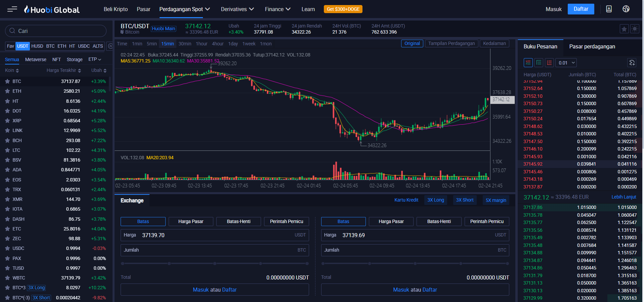Viewport: 644px width, 302px height.
Task: Sort coin list by Harga Terakhir
Action: coord(64,70)
